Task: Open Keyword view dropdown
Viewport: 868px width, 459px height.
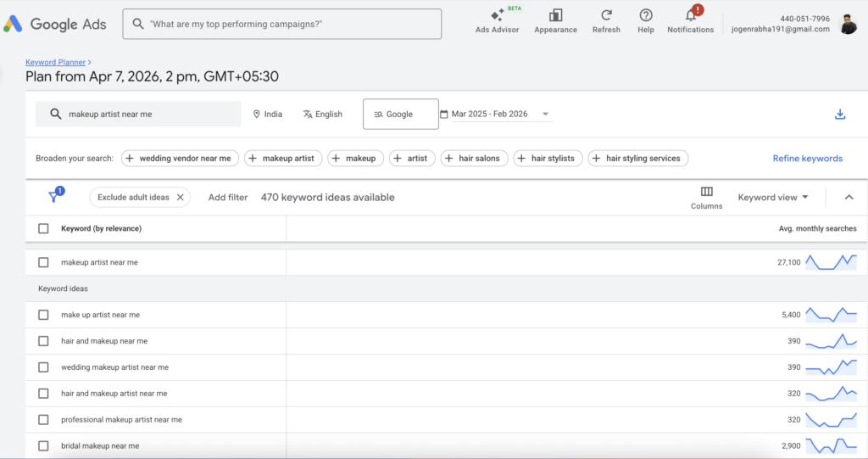Action: point(773,198)
